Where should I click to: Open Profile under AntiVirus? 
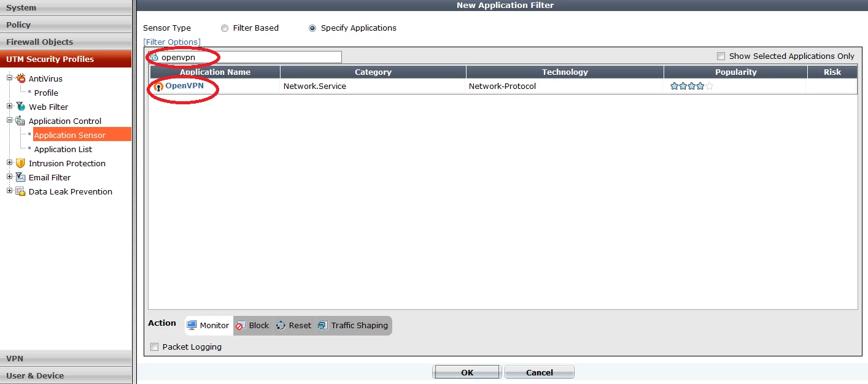point(46,93)
